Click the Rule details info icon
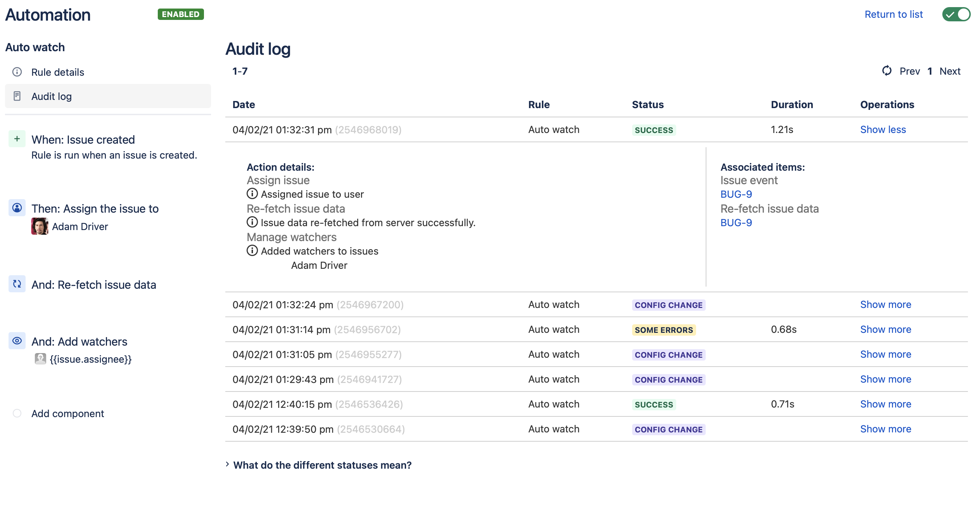 pos(17,72)
